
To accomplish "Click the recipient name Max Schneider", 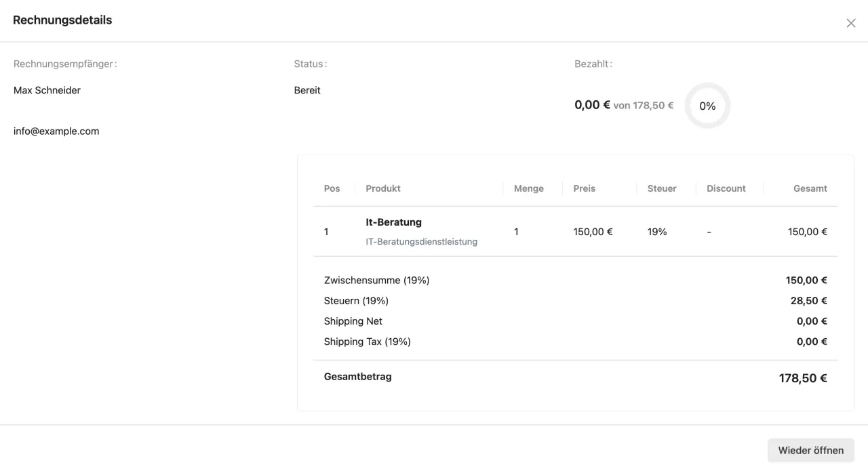I will pyautogui.click(x=47, y=90).
